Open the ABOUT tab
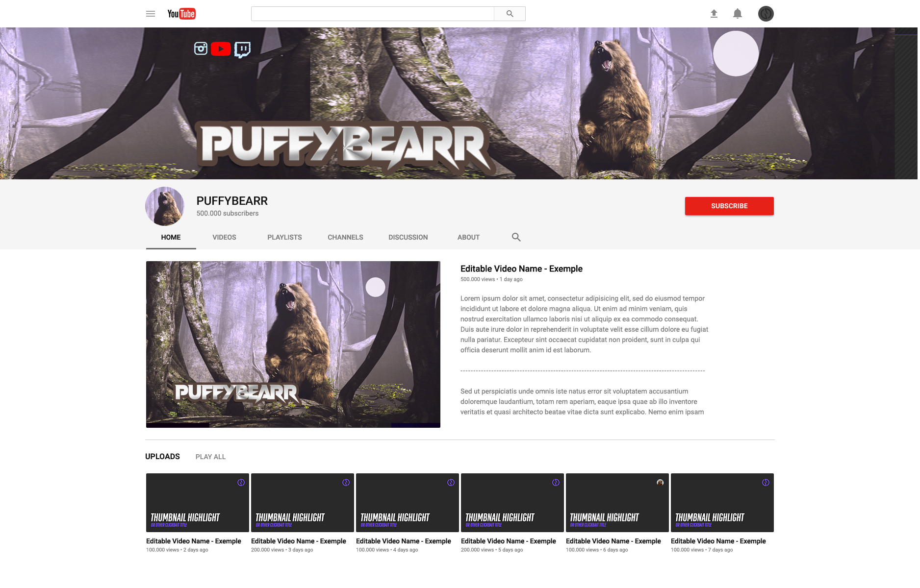This screenshot has height=588, width=920. tap(468, 237)
